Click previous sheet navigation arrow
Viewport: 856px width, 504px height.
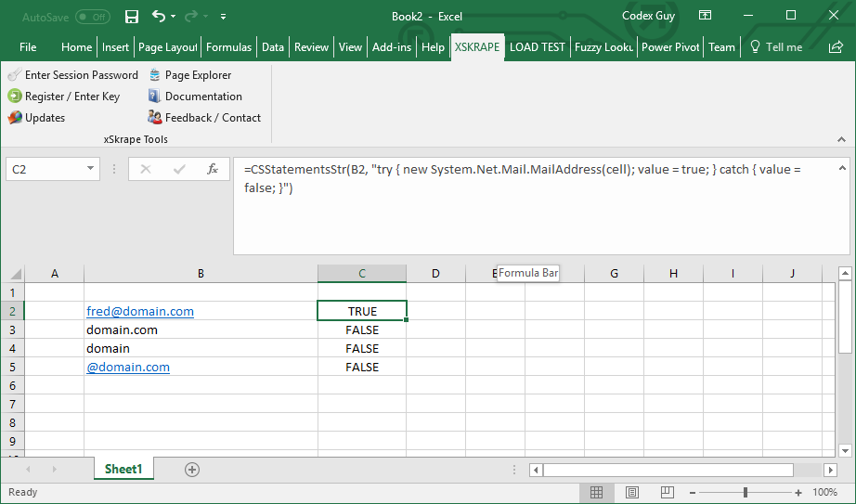point(28,469)
